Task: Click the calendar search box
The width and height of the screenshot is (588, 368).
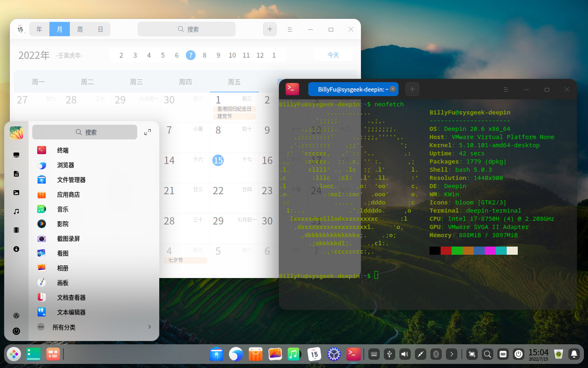Action: click(187, 29)
